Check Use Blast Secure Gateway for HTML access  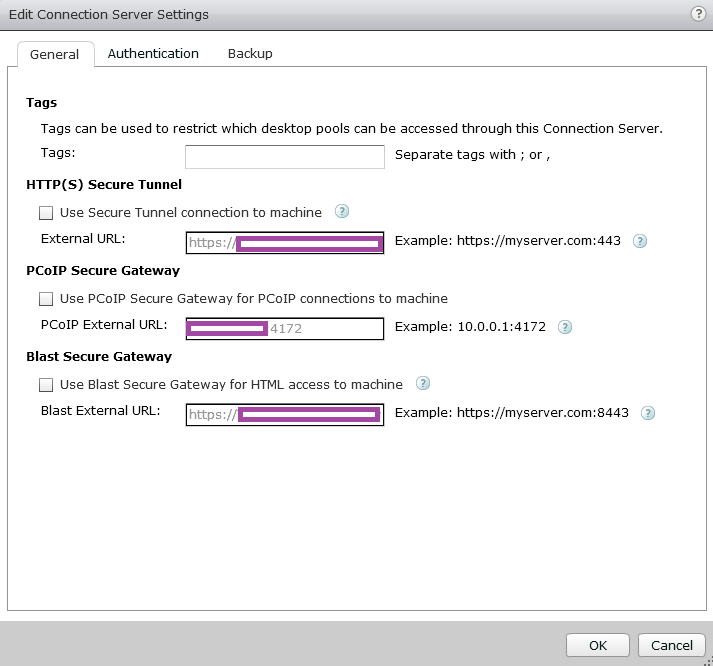click(x=46, y=385)
